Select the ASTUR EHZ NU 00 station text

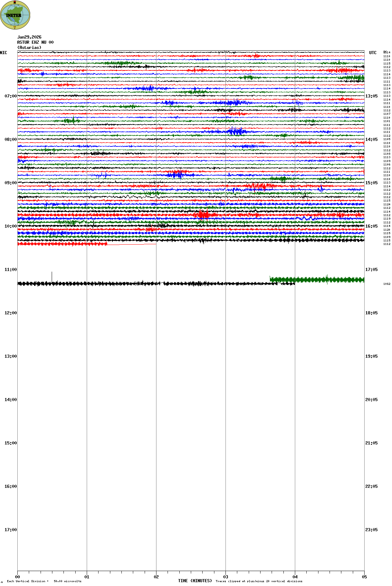tap(35, 42)
